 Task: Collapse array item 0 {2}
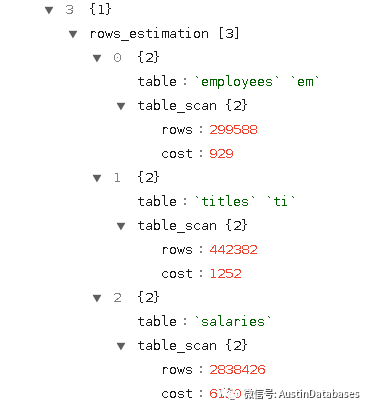[x=97, y=58]
